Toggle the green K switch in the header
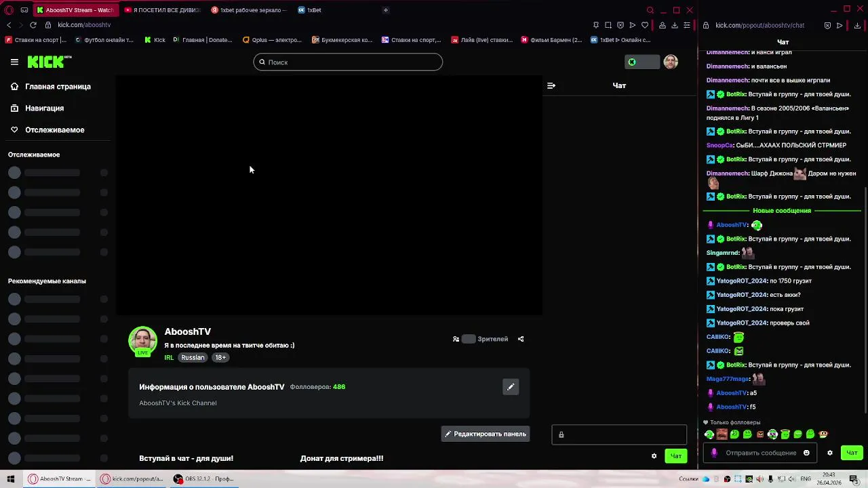Screen dimensions: 868x488 (642, 62)
